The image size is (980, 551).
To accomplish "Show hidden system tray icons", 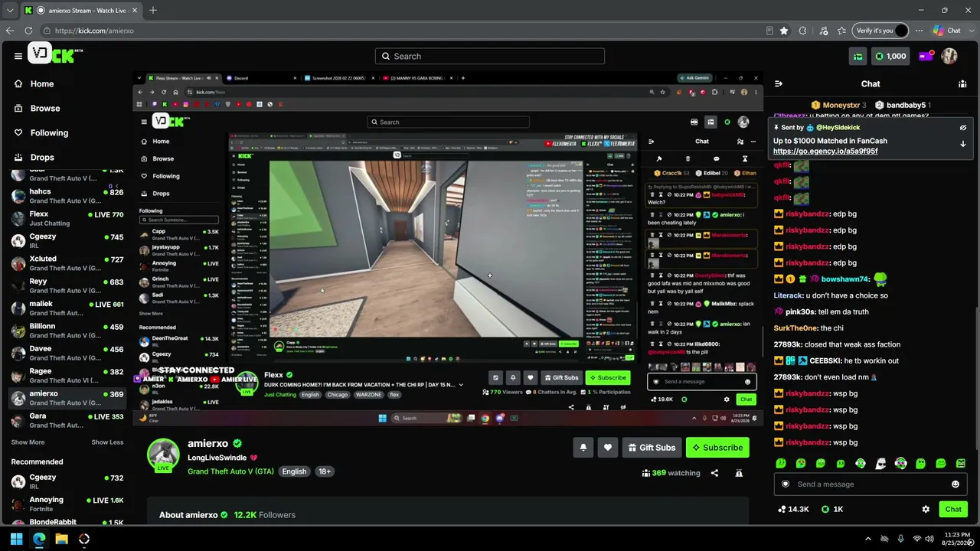I will pos(867,539).
